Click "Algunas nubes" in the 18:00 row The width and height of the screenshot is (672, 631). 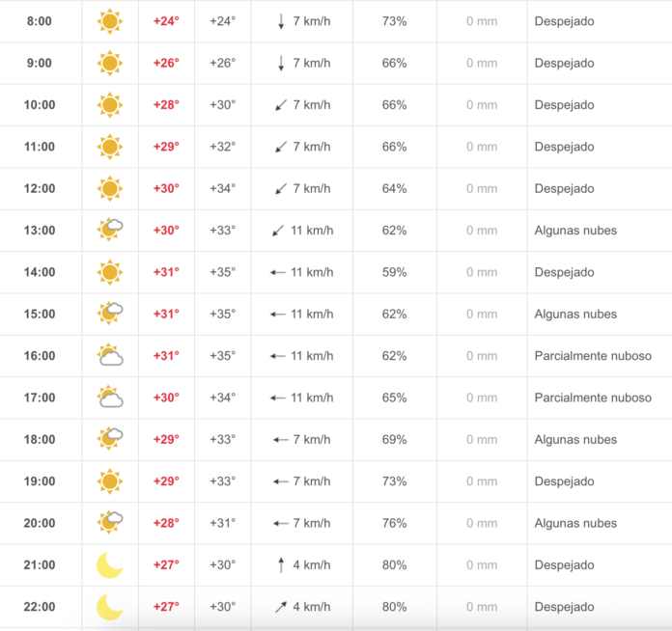click(575, 439)
